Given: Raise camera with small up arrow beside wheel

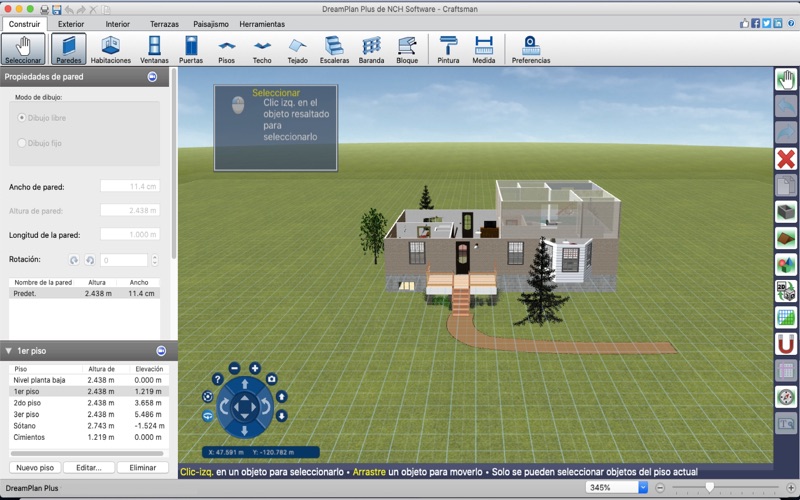Looking at the screenshot, I should coord(282,396).
